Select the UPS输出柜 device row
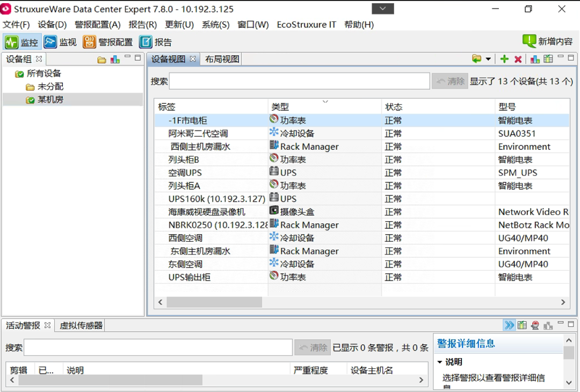Image resolution: width=580 pixels, height=392 pixels. (x=362, y=277)
